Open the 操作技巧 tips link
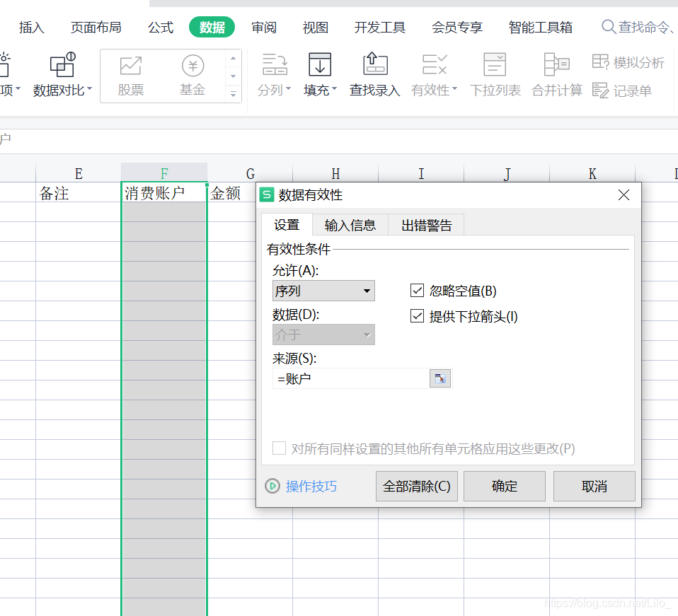The image size is (678, 616). tap(311, 487)
